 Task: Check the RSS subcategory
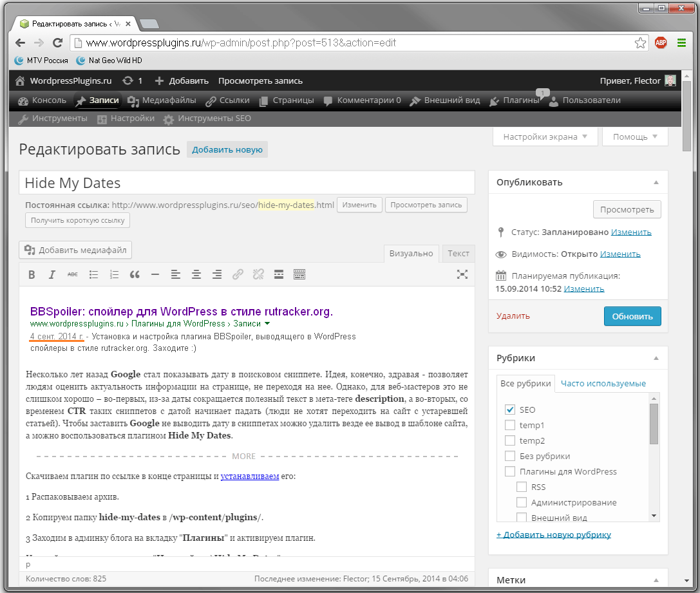click(x=522, y=487)
